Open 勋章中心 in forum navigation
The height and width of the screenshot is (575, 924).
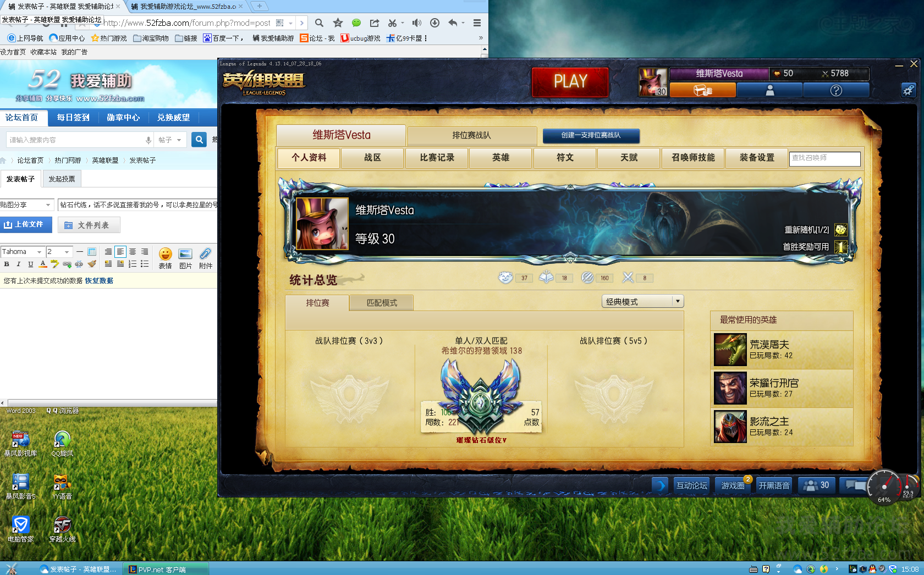click(x=123, y=118)
